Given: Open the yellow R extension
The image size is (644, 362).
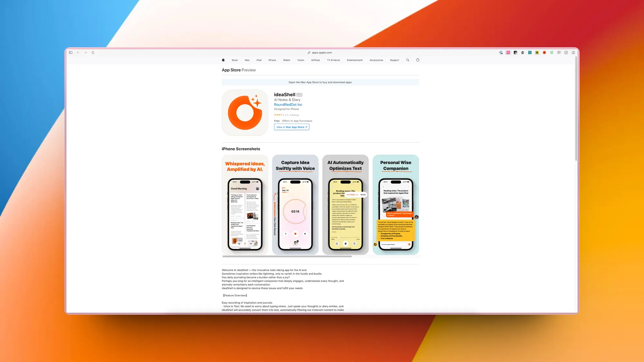Looking at the screenshot, I should click(x=537, y=52).
